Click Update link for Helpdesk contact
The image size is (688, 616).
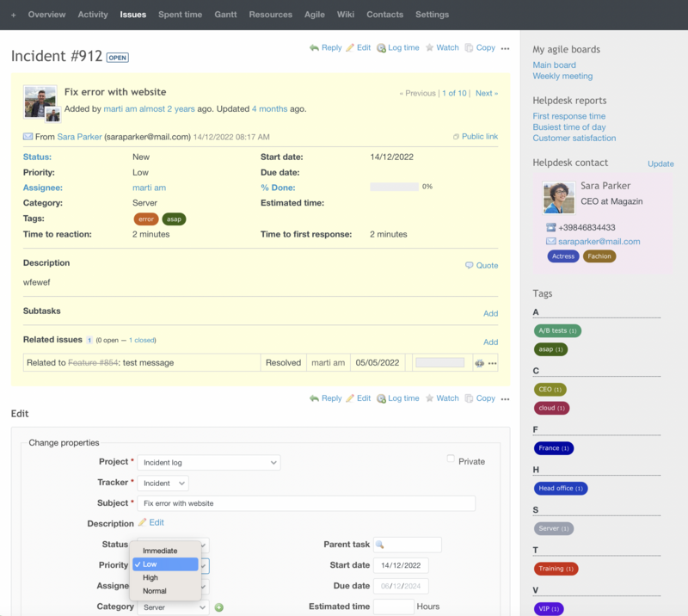coord(660,163)
